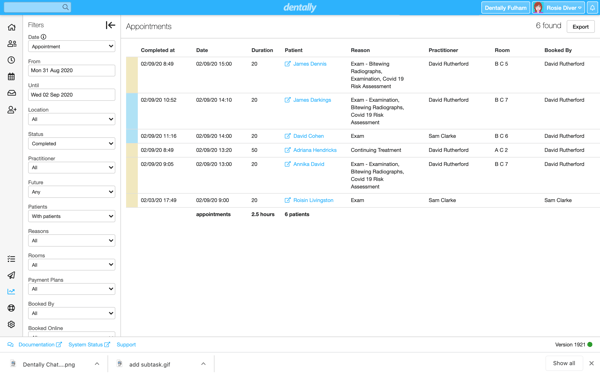600x375 pixels.
Task: Click the search magnifier icon
Action: pos(65,7)
